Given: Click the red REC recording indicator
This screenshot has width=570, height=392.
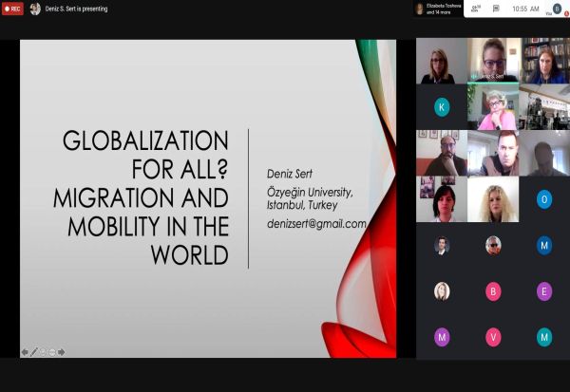Looking at the screenshot, I should pos(12,9).
